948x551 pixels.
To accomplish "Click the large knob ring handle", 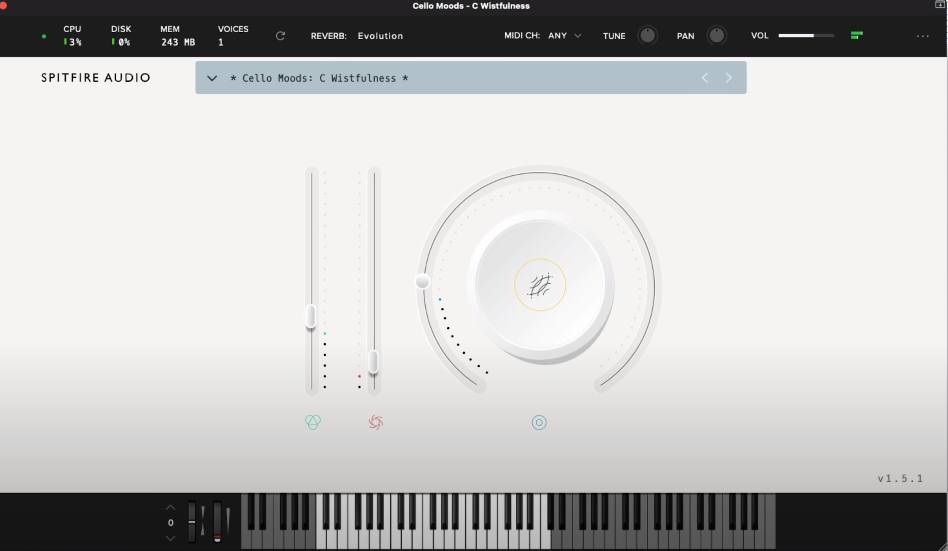I will pos(423,281).
